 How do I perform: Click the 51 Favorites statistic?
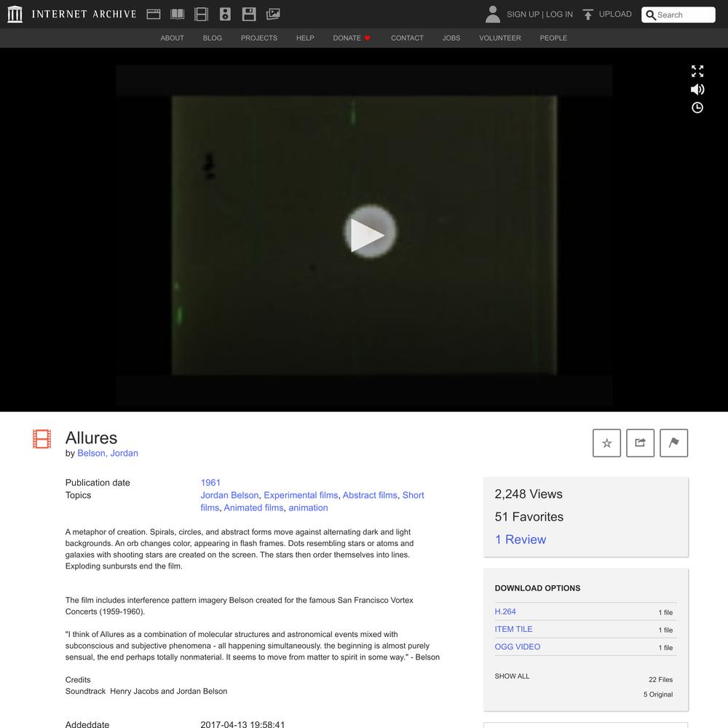[x=529, y=517]
